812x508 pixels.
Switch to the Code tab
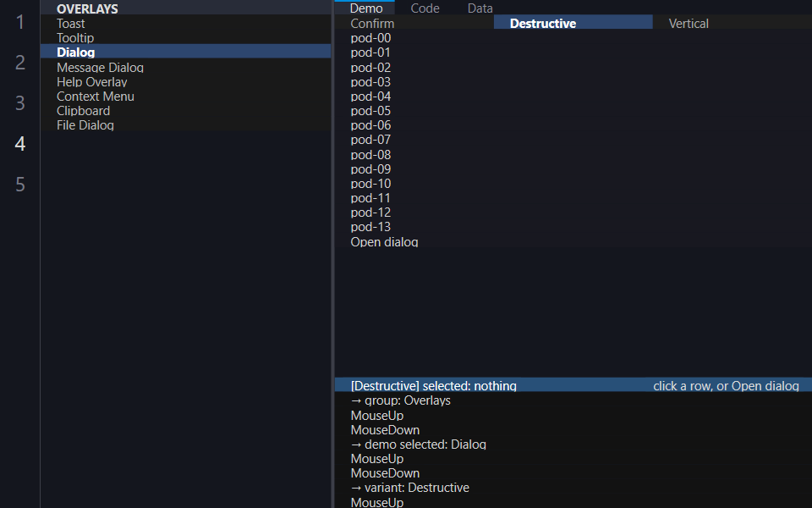[425, 8]
